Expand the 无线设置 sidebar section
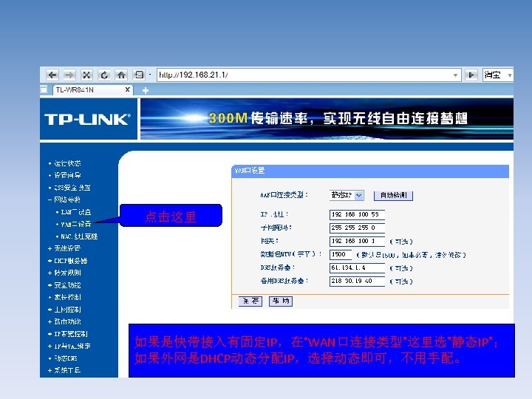This screenshot has width=532, height=399. [67, 248]
